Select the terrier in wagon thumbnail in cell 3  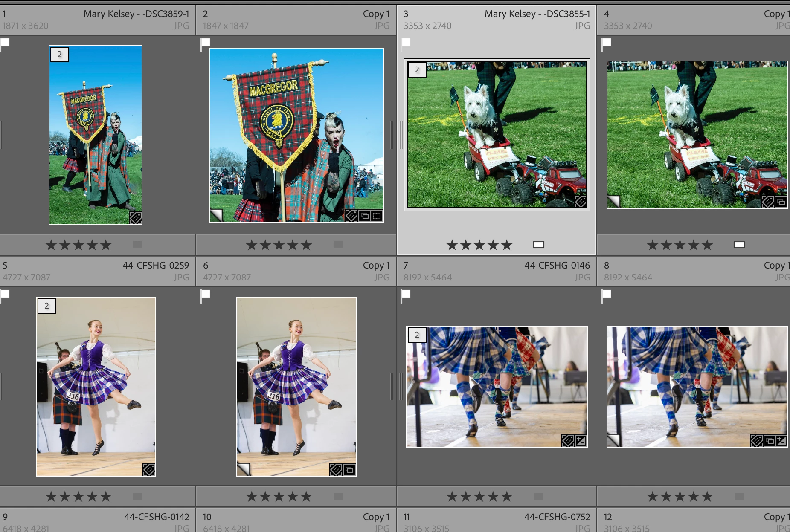(x=497, y=135)
